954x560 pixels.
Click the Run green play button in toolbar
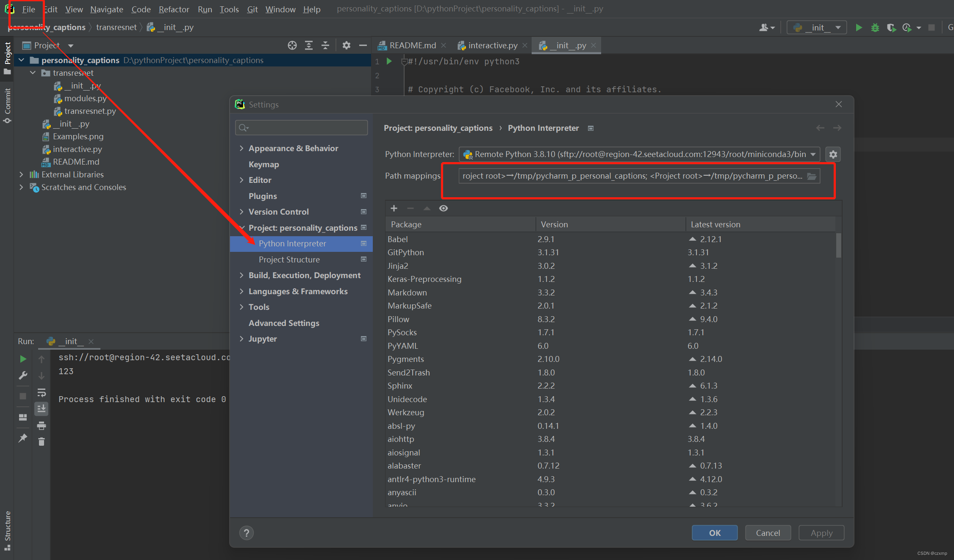(859, 28)
